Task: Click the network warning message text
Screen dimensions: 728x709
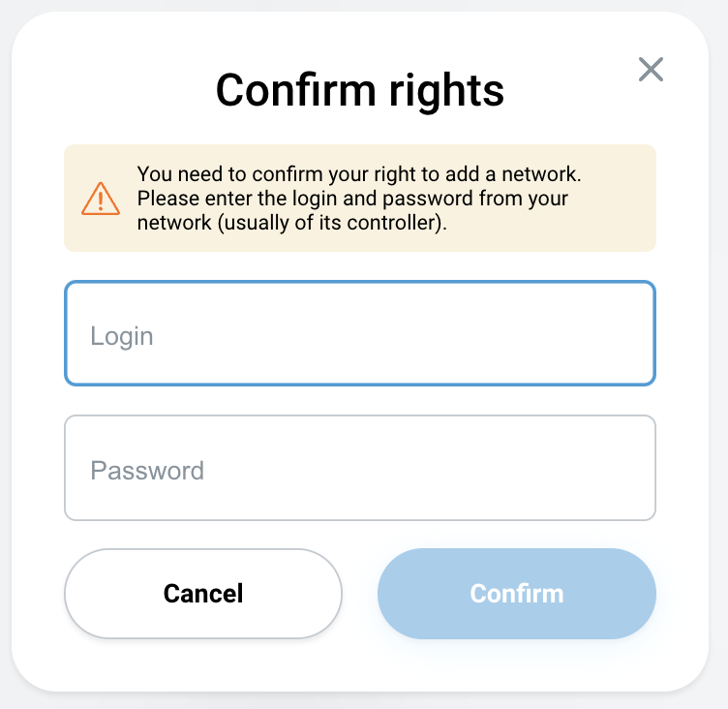Action: 359,199
